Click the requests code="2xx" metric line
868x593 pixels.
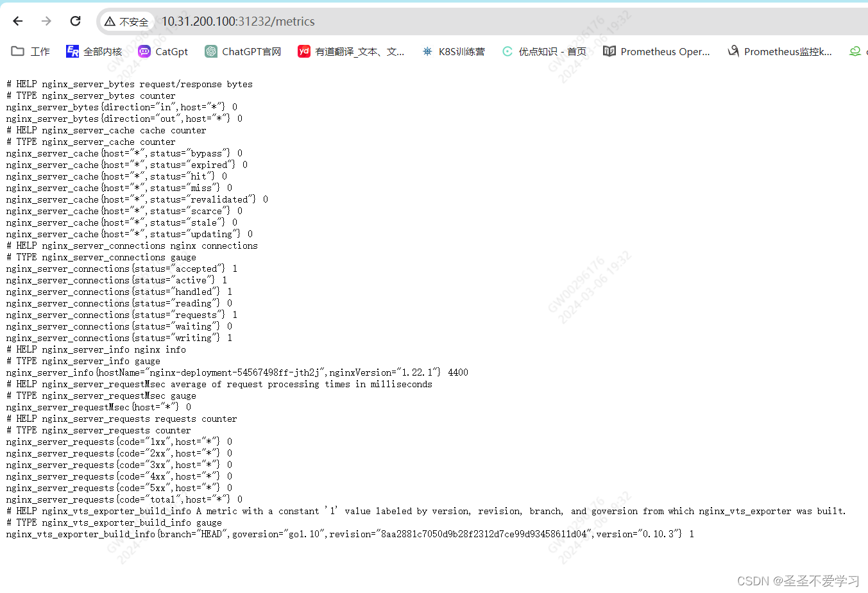pos(119,453)
